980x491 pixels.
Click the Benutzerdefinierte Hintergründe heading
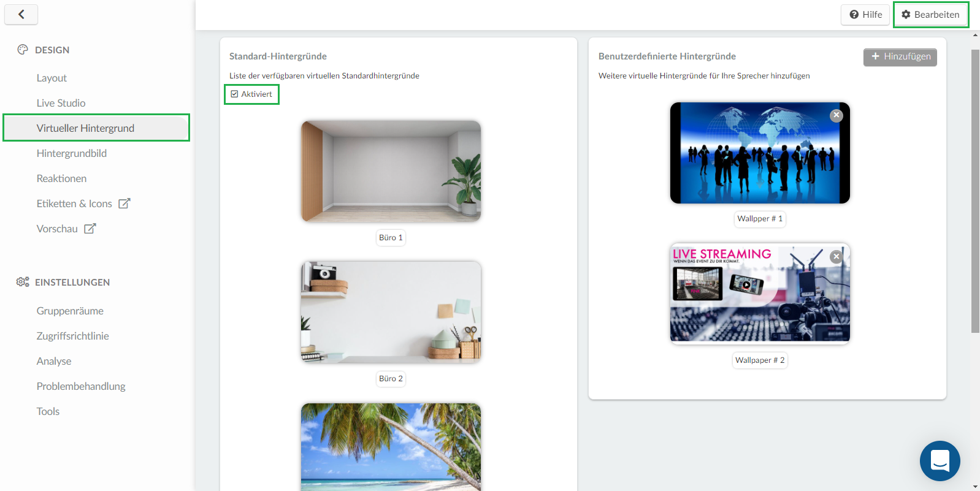tap(667, 56)
